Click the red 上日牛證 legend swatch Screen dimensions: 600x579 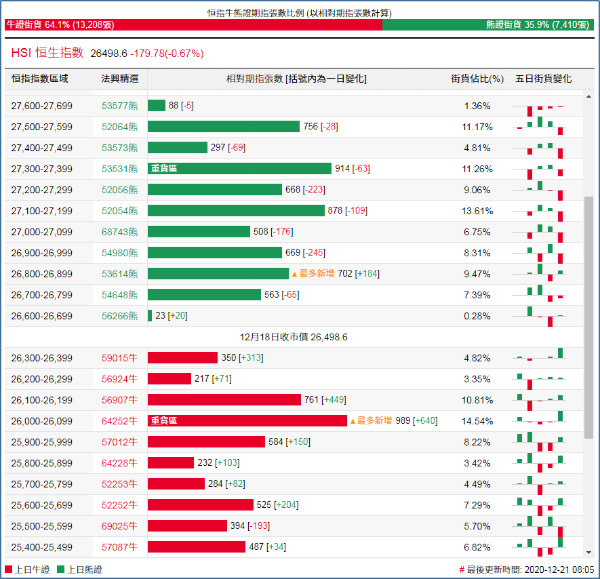(8, 569)
